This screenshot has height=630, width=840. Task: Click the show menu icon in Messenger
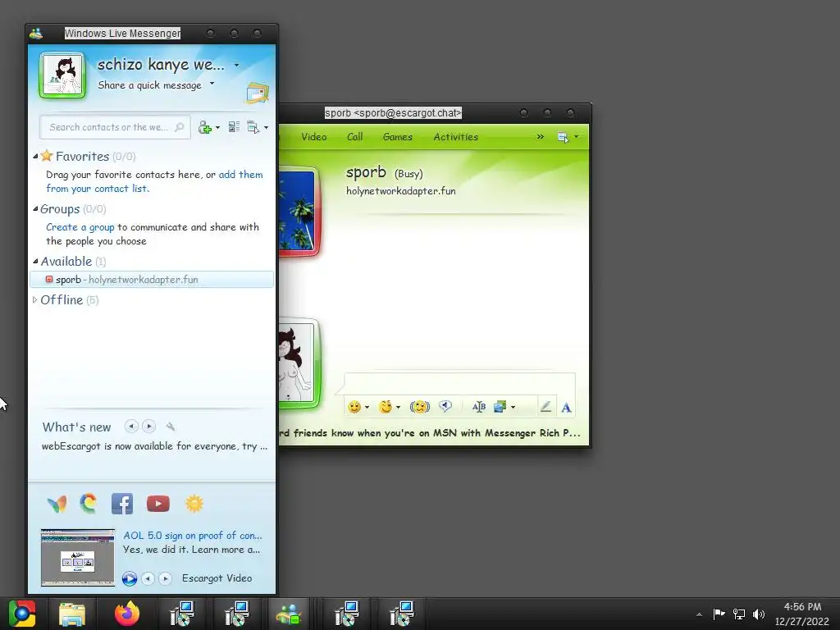click(x=253, y=127)
